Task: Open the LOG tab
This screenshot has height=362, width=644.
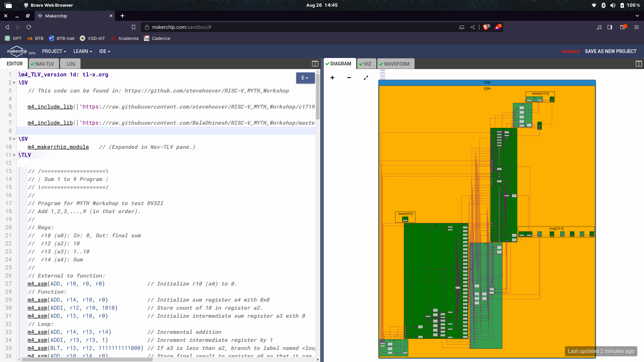Action: click(x=70, y=64)
